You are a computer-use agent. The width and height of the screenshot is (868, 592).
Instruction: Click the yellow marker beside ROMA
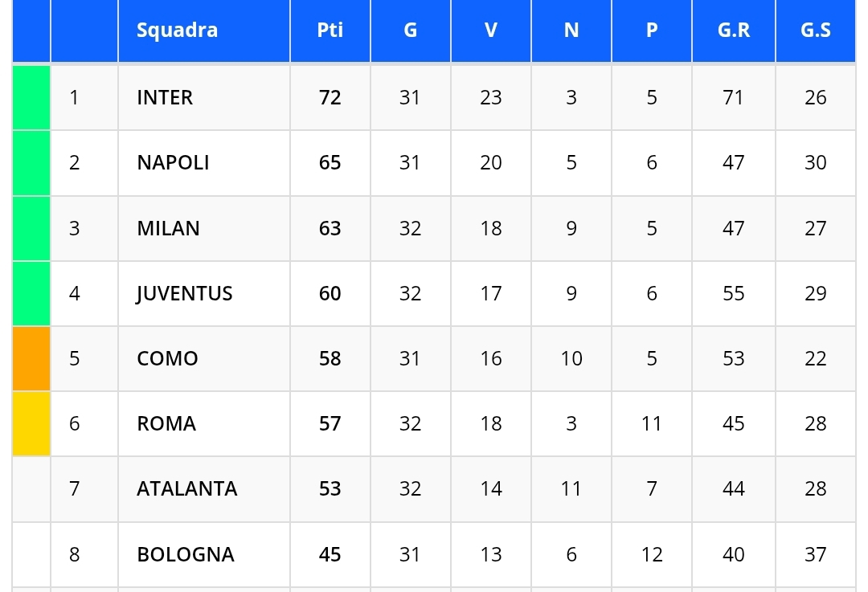coord(31,424)
